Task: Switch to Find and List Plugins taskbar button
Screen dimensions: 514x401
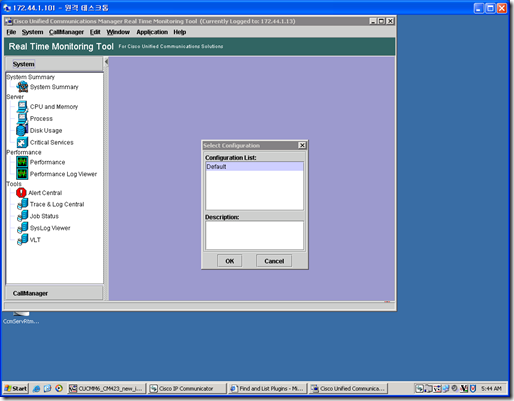Action: 267,389
